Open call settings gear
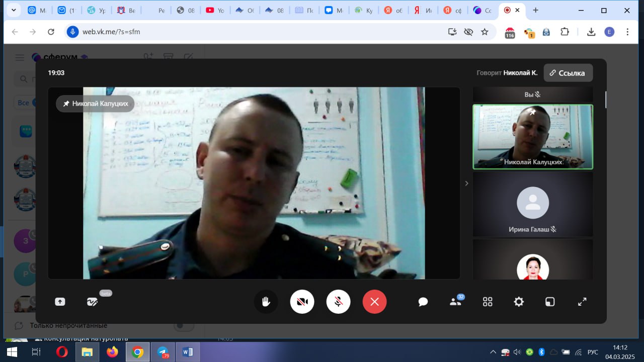The width and height of the screenshot is (644, 362). tap(519, 302)
